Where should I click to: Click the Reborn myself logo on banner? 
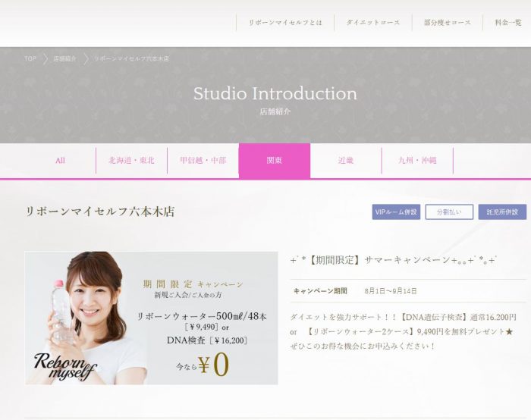coord(65,366)
